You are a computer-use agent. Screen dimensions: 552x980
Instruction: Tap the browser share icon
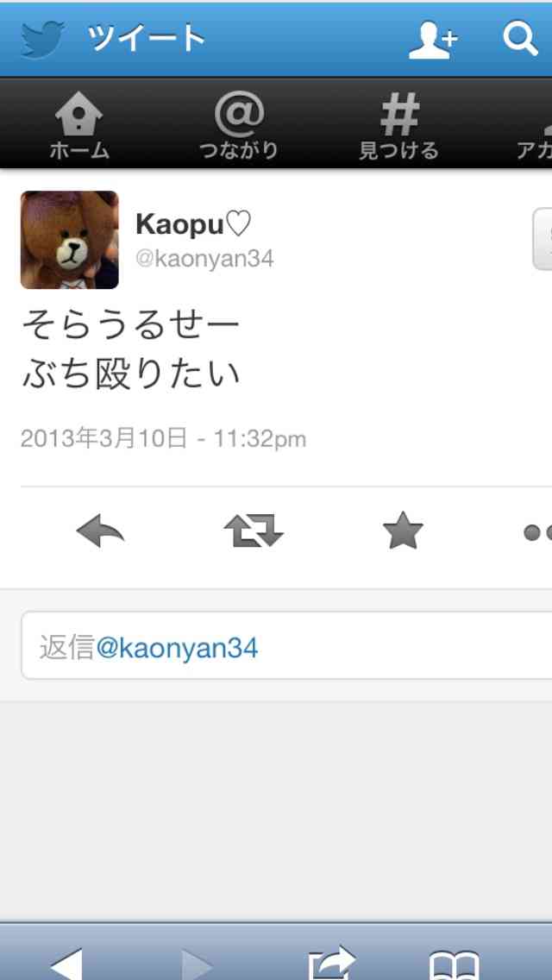point(332,963)
